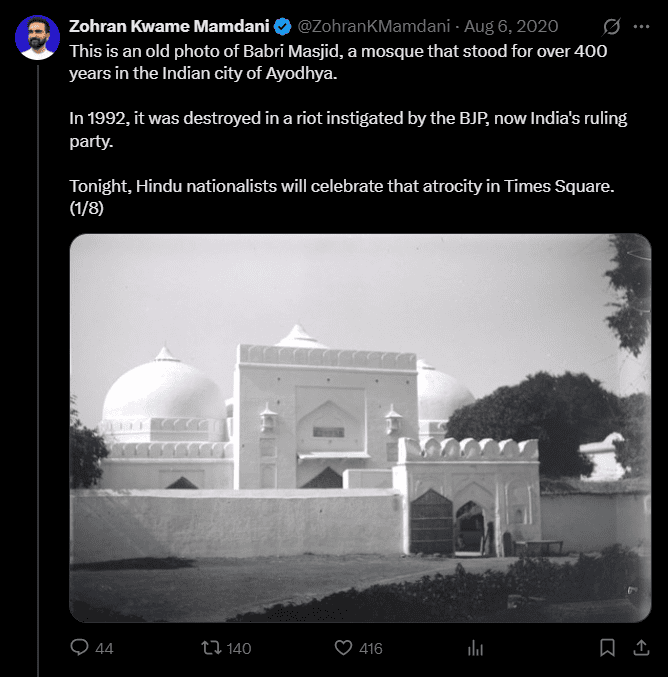Image resolution: width=668 pixels, height=677 pixels.
Task: Open Zohran Kwame Mamdani's profile picture
Action: pos(37,38)
